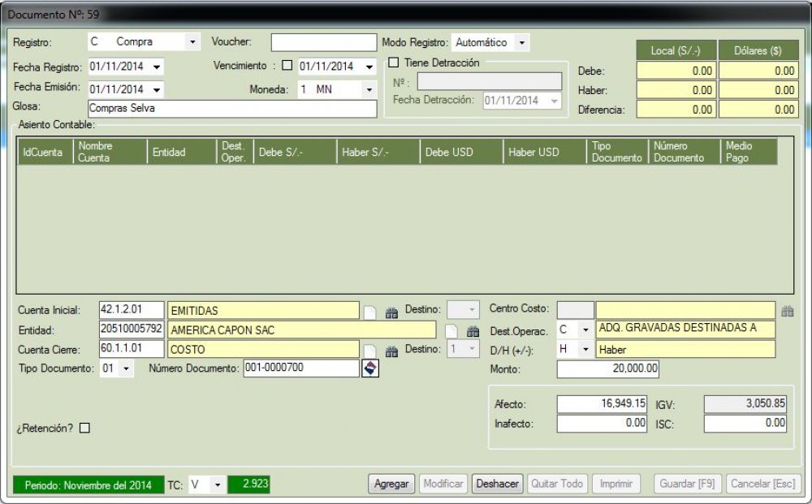Click the Afecto amount field
Image resolution: width=812 pixels, height=504 pixels.
(x=602, y=404)
